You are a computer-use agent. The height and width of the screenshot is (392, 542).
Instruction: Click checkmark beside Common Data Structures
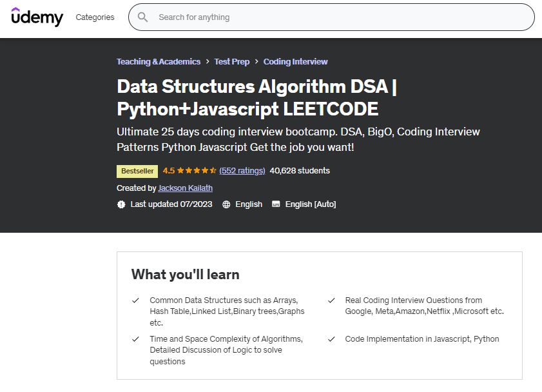(x=135, y=300)
